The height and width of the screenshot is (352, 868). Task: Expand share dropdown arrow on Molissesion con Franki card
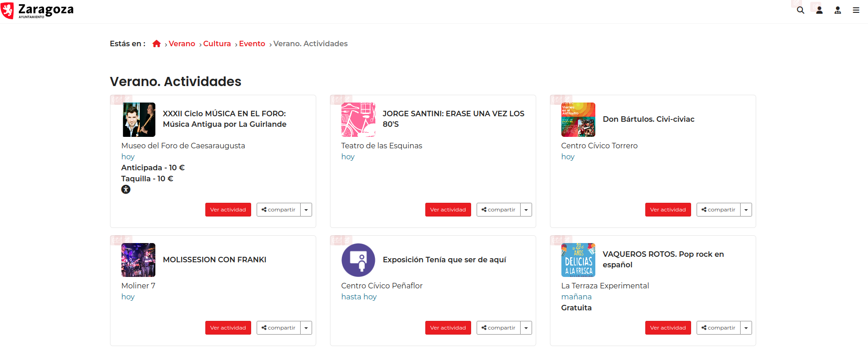(x=306, y=328)
